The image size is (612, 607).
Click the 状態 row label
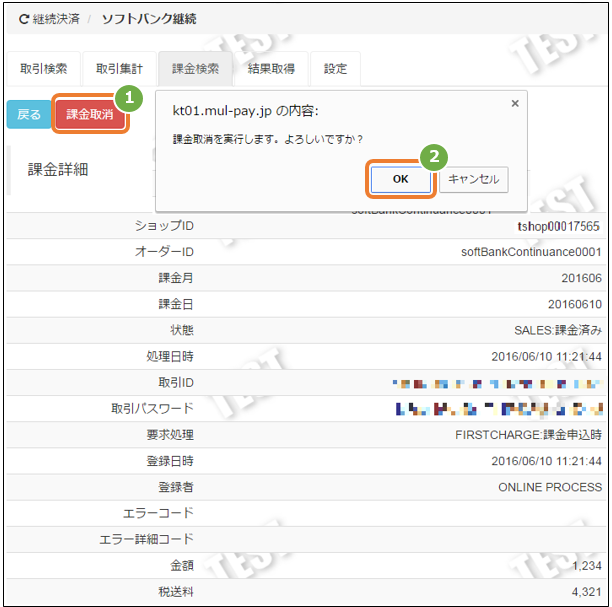coord(182,330)
